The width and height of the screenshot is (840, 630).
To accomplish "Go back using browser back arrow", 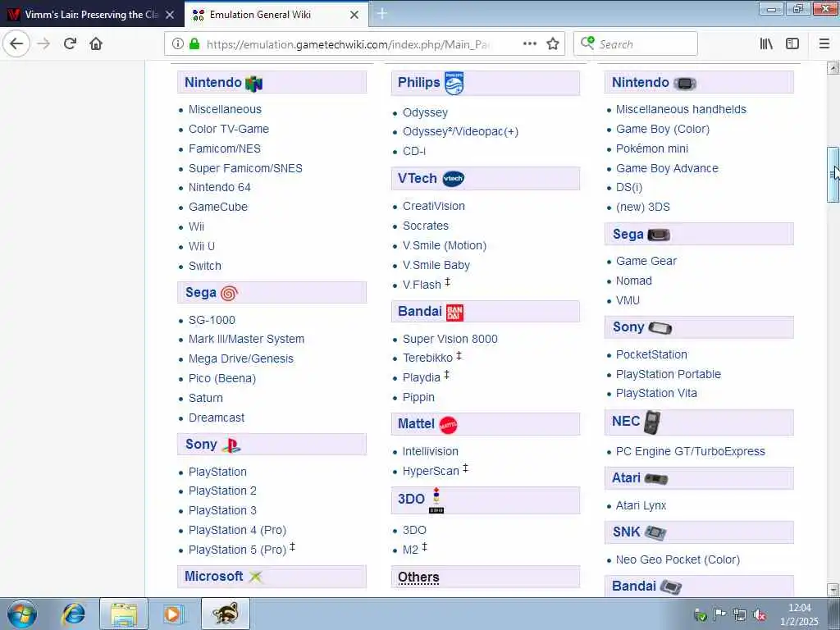I will coord(16,43).
